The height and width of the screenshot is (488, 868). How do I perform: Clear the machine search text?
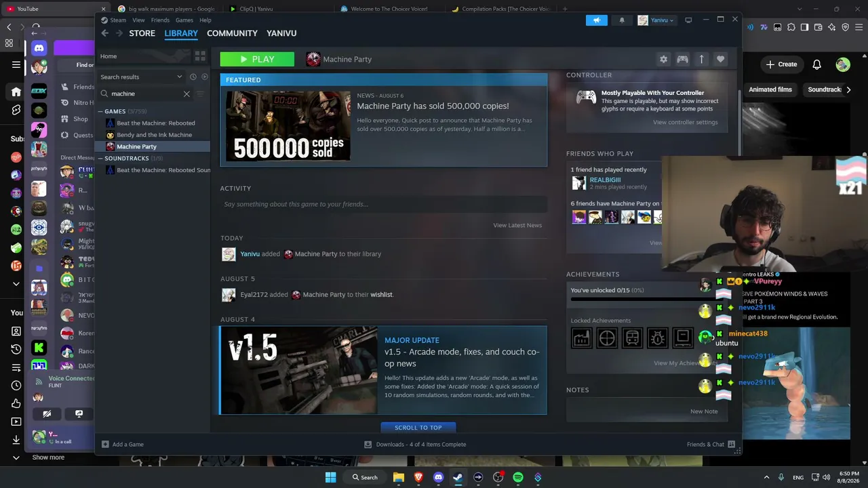coord(186,94)
